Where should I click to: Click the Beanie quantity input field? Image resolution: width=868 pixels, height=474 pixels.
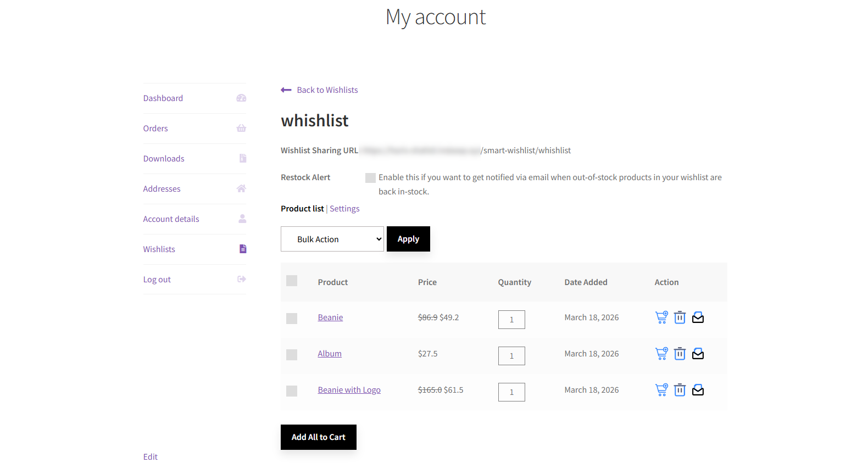[x=511, y=320]
